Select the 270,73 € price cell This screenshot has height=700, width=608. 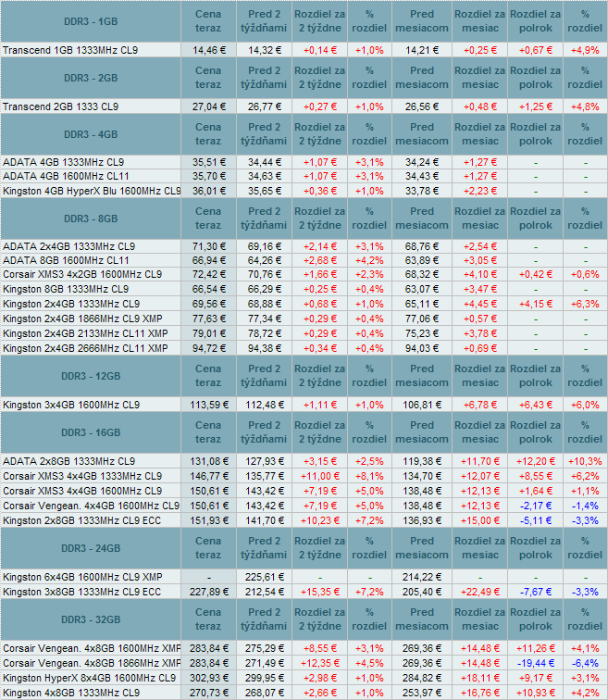pos(209,693)
